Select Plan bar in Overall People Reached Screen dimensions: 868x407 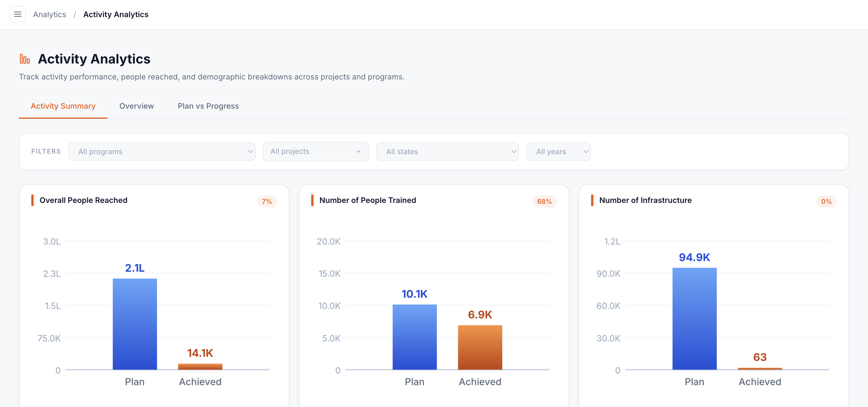pyautogui.click(x=135, y=324)
